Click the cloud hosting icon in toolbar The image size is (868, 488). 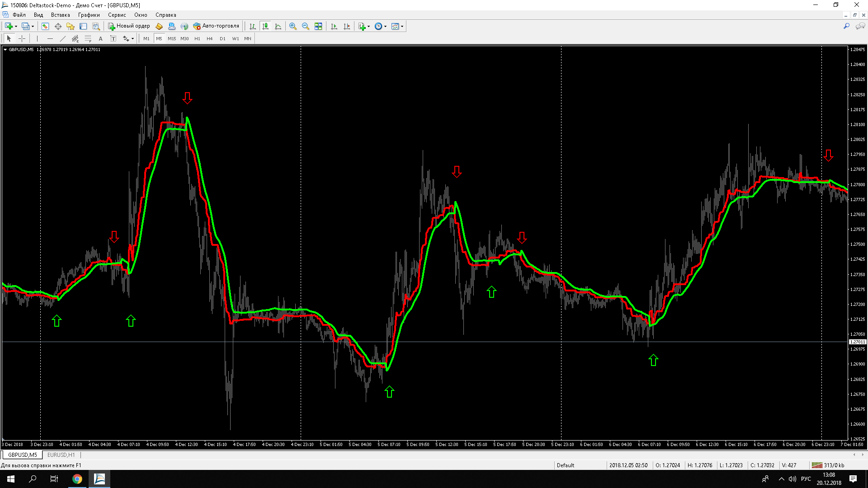172,26
